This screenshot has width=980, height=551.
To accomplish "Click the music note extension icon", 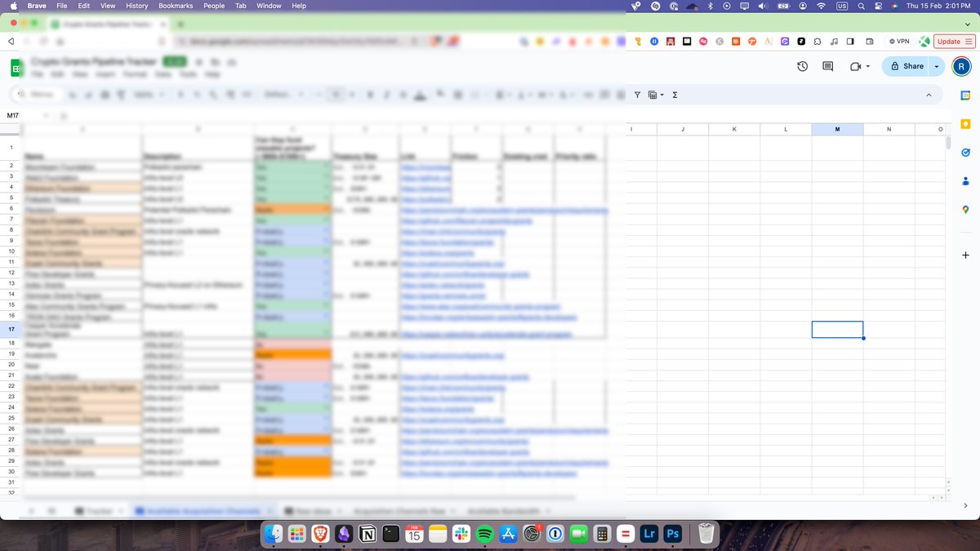I will click(x=834, y=42).
